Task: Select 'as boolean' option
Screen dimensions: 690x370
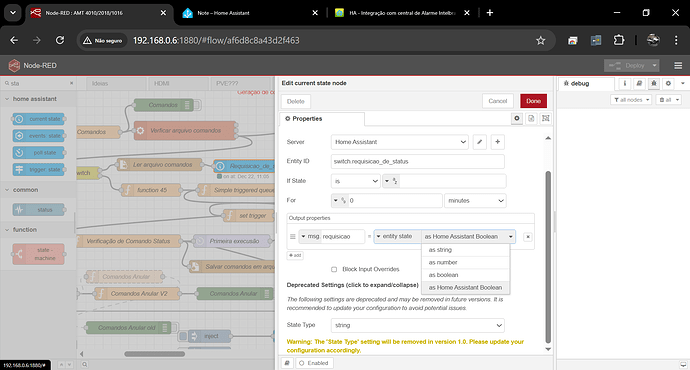Action: pyautogui.click(x=466, y=275)
